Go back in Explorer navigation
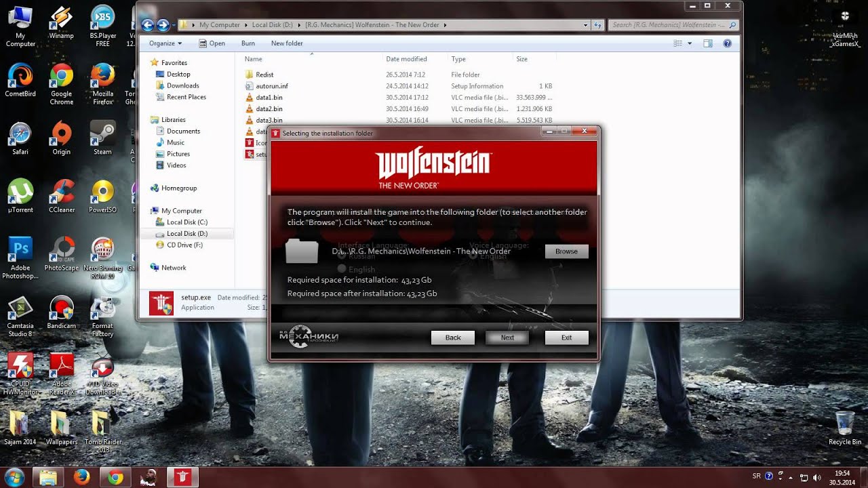This screenshot has width=868, height=488. click(148, 25)
